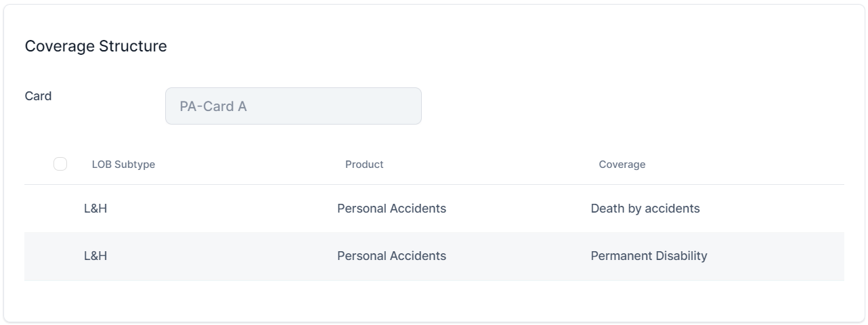Click the word Death in first row

pyautogui.click(x=607, y=209)
